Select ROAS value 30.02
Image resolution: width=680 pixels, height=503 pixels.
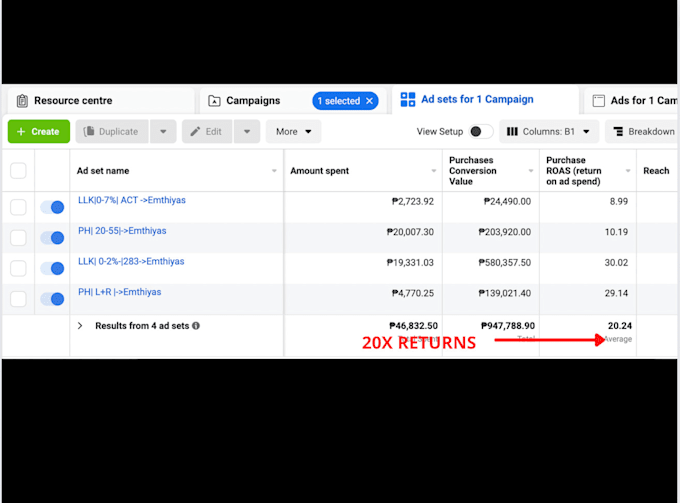[x=616, y=263]
